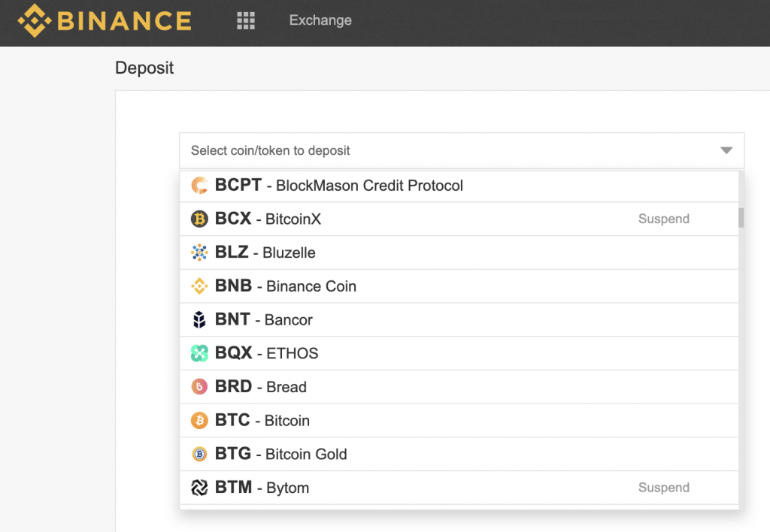Select BRD - Bread option
The height and width of the screenshot is (532, 770).
click(x=459, y=387)
